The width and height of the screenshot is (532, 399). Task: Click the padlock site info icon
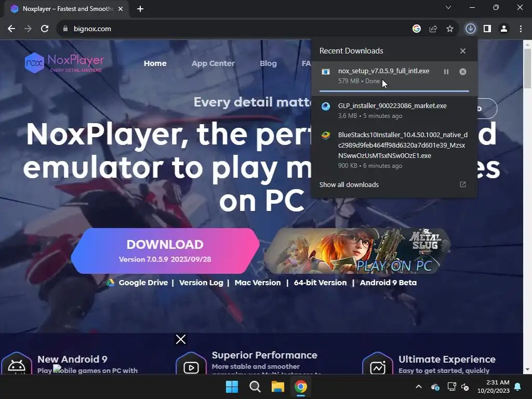tap(65, 29)
